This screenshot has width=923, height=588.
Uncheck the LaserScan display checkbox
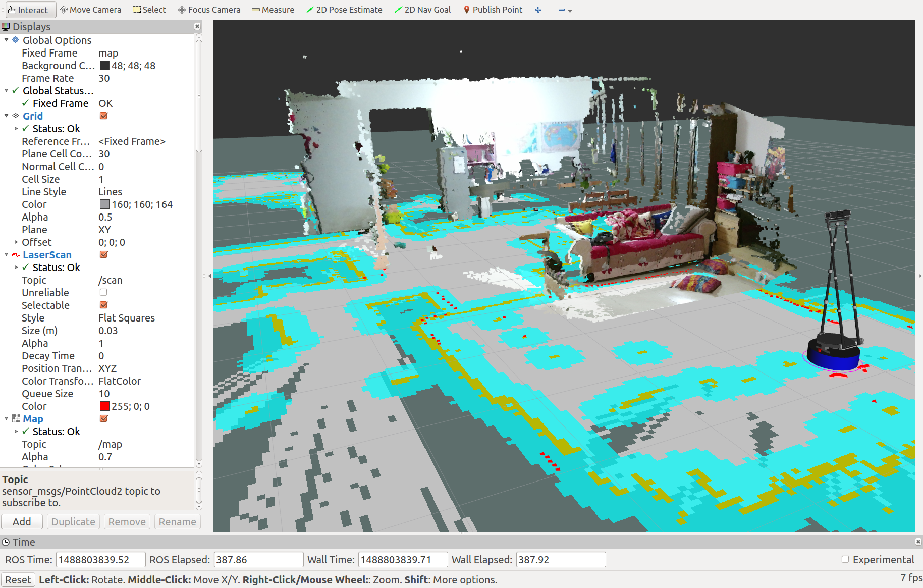click(104, 254)
